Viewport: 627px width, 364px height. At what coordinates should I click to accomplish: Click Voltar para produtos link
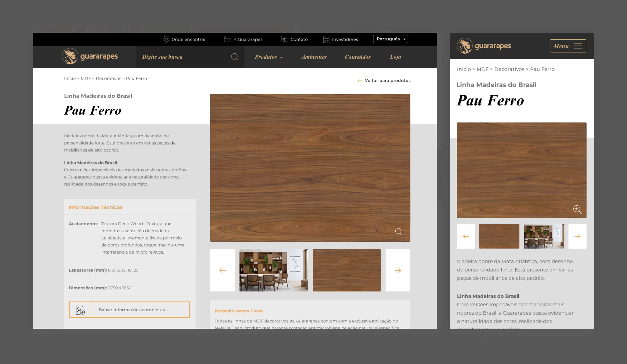coord(384,81)
